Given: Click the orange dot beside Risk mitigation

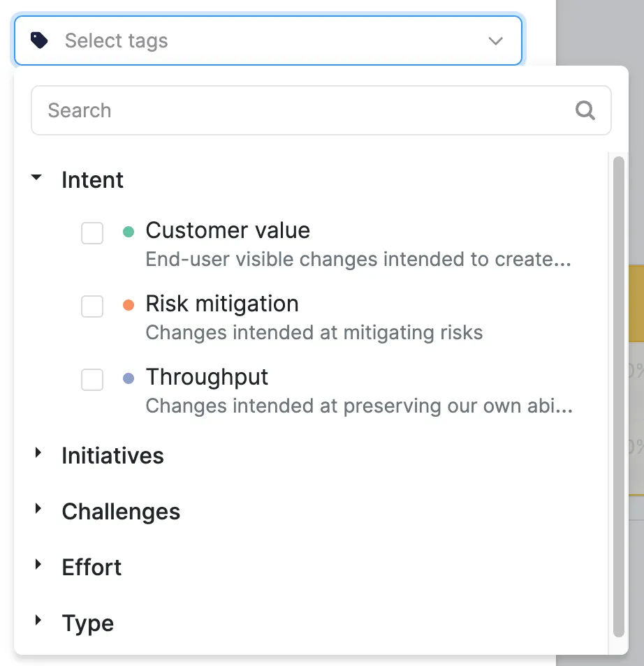Looking at the screenshot, I should click(129, 305).
